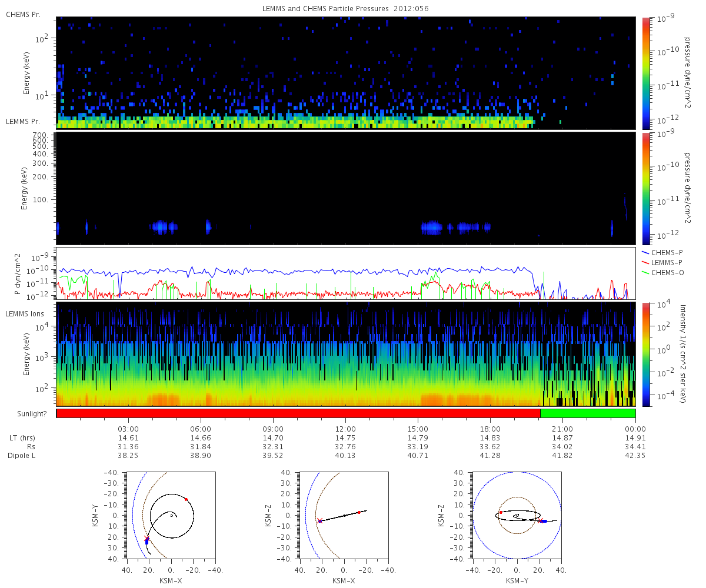Click the red segment of Sunlight bar
Screen dimensions: 706x588
298,413
